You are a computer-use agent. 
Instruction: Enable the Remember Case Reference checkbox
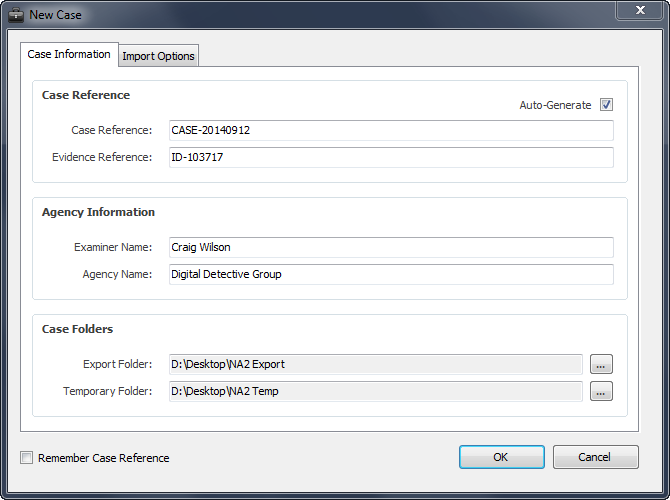click(x=27, y=458)
